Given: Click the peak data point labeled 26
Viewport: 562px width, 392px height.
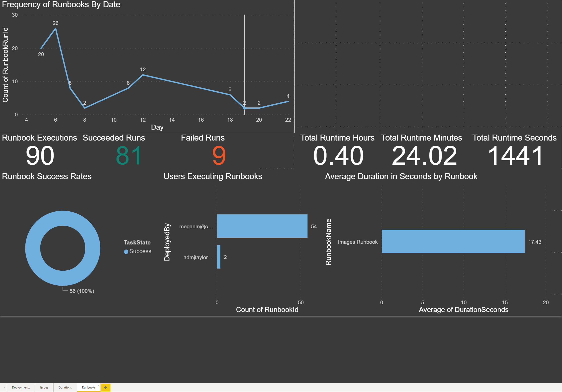Looking at the screenshot, I should [55, 28].
